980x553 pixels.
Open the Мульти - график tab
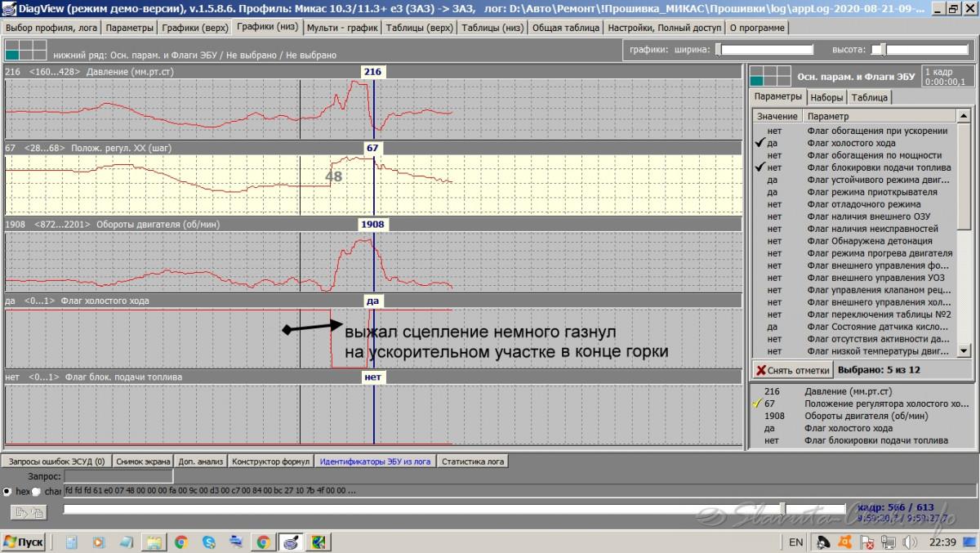(342, 27)
